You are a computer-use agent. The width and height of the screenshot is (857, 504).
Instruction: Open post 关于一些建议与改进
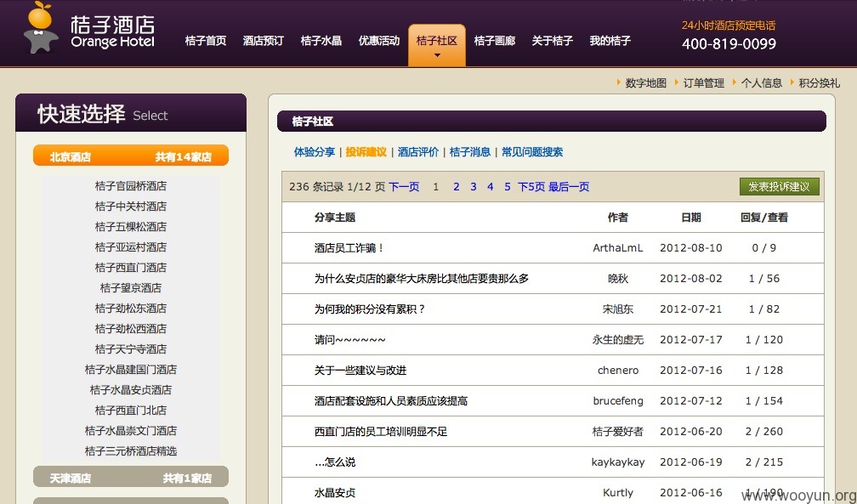[x=360, y=371]
